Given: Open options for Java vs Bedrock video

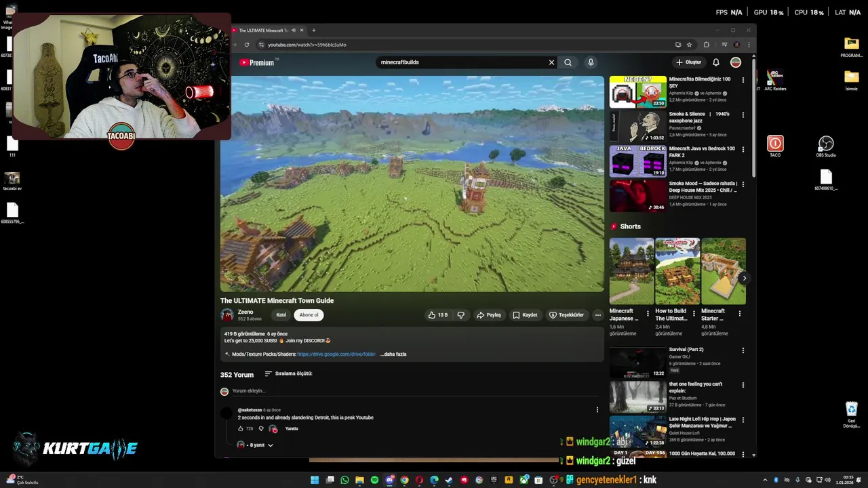Looking at the screenshot, I should click(x=743, y=149).
